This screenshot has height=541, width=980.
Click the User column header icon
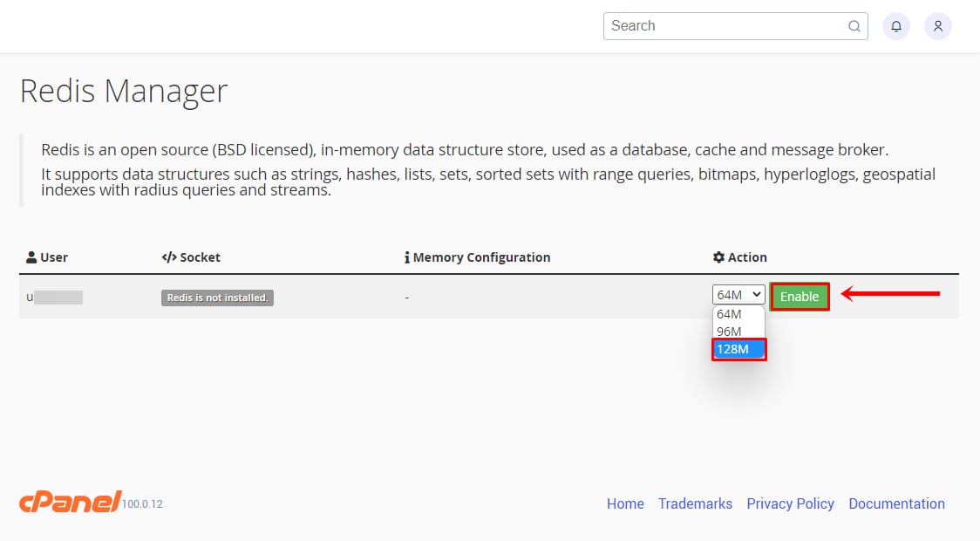coord(31,257)
